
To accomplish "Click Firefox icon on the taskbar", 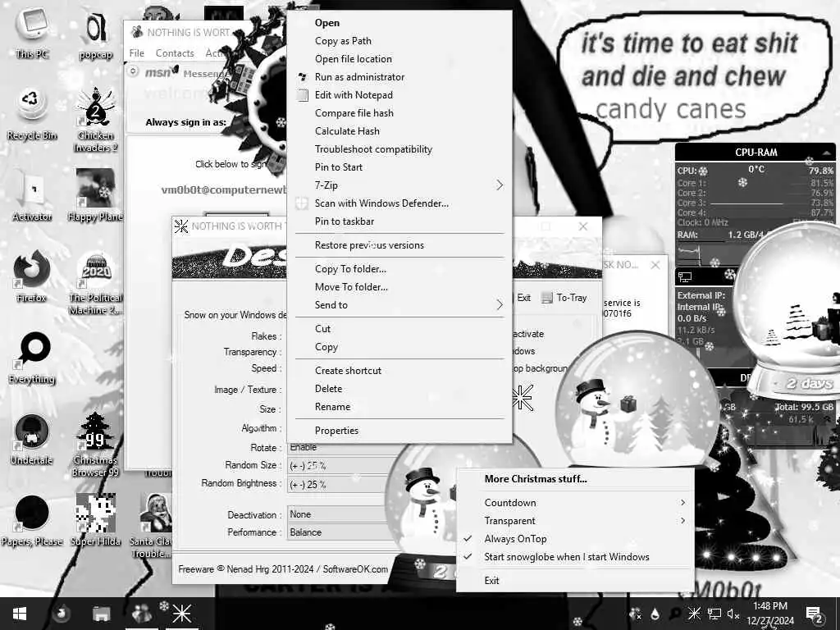I will tap(61, 614).
